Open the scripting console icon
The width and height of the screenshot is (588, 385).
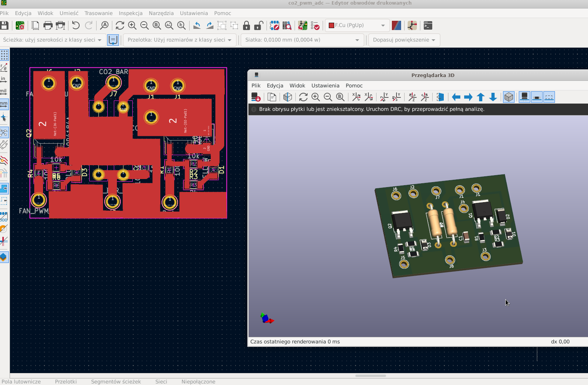[428, 25]
